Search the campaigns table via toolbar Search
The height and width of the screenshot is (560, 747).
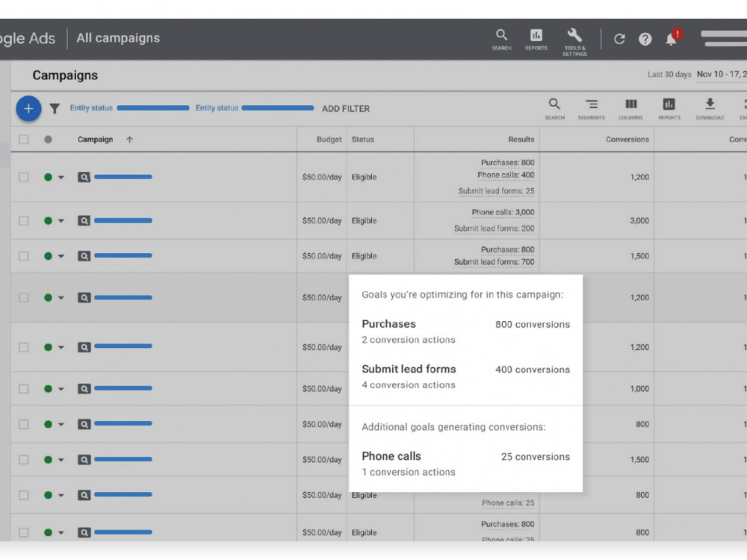pyautogui.click(x=554, y=109)
